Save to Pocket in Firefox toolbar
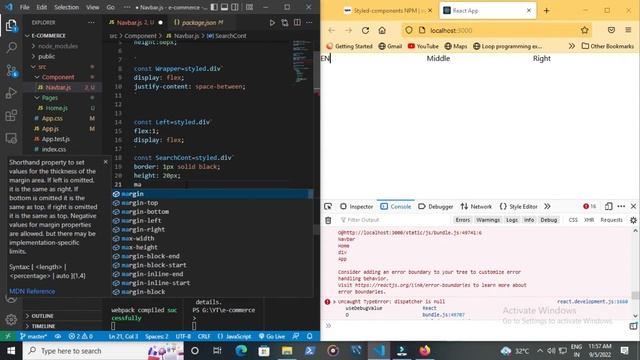Screen dimensions: 640x360 click(611, 30)
